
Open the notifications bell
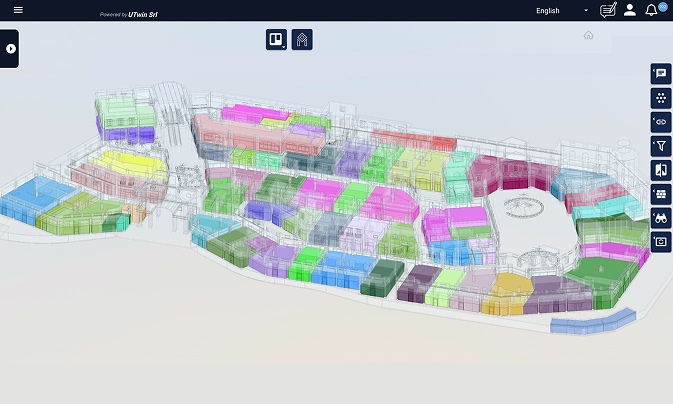pyautogui.click(x=652, y=10)
